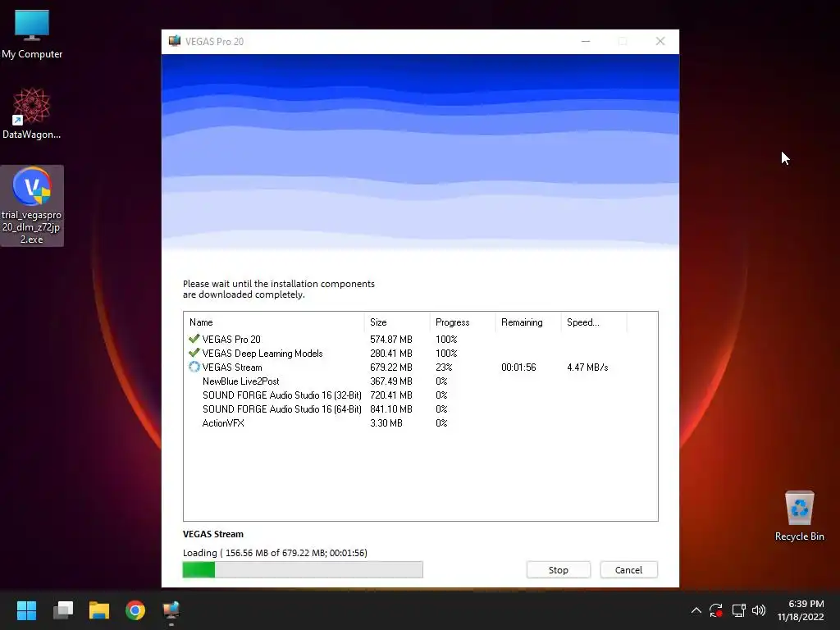The width and height of the screenshot is (840, 630).
Task: Click the spinner icon beside VEGAS Stream
Action: (x=194, y=367)
